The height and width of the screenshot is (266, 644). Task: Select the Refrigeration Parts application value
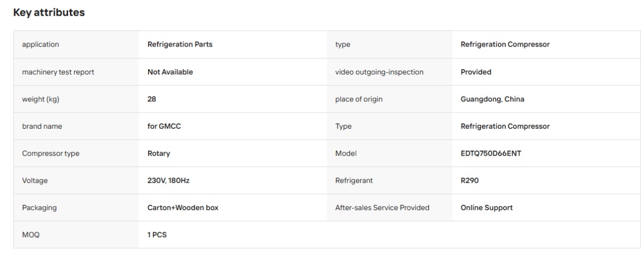point(180,45)
